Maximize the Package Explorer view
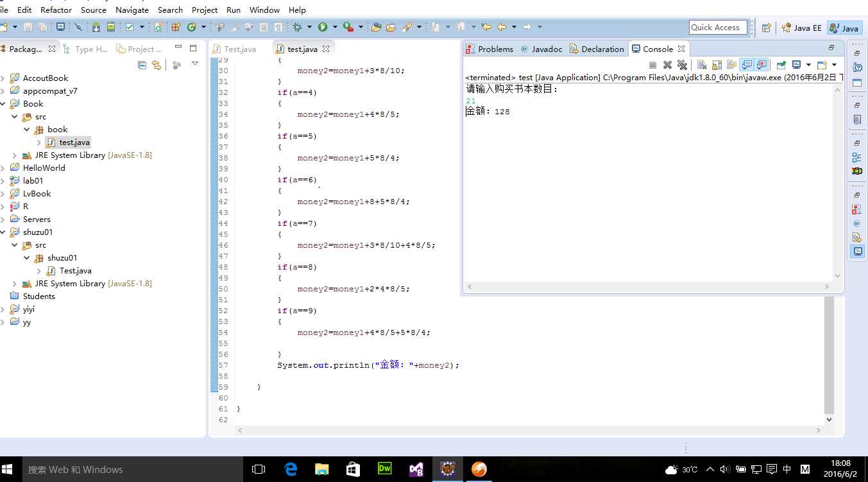The width and height of the screenshot is (868, 482). [193, 48]
